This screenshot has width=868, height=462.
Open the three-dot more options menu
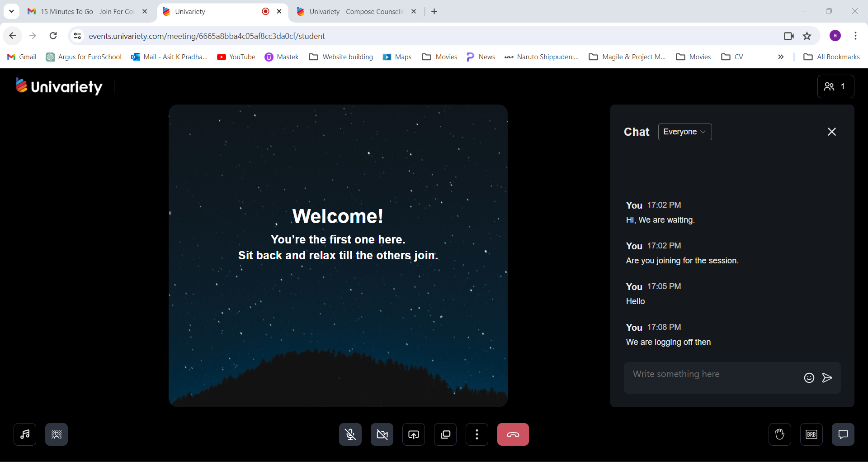(477, 434)
